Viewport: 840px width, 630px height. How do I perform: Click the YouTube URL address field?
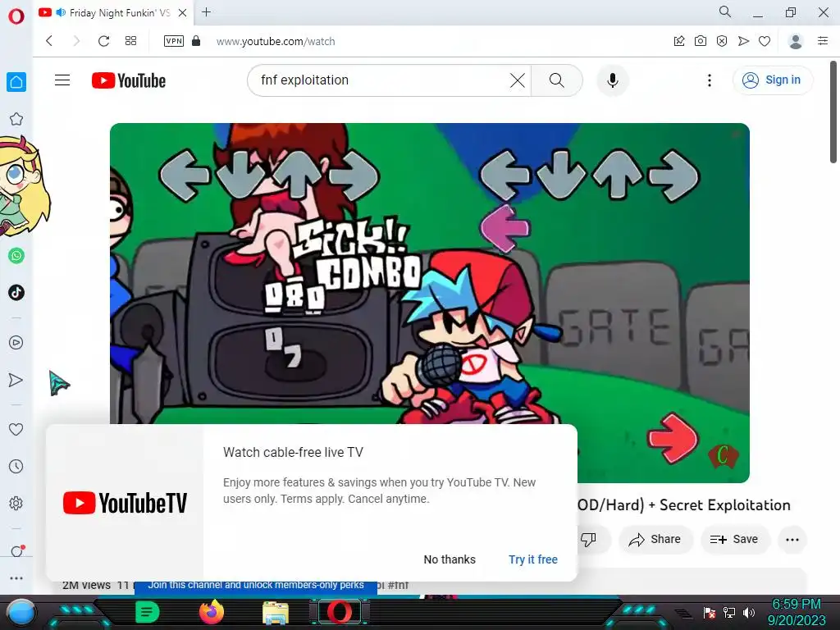click(276, 41)
